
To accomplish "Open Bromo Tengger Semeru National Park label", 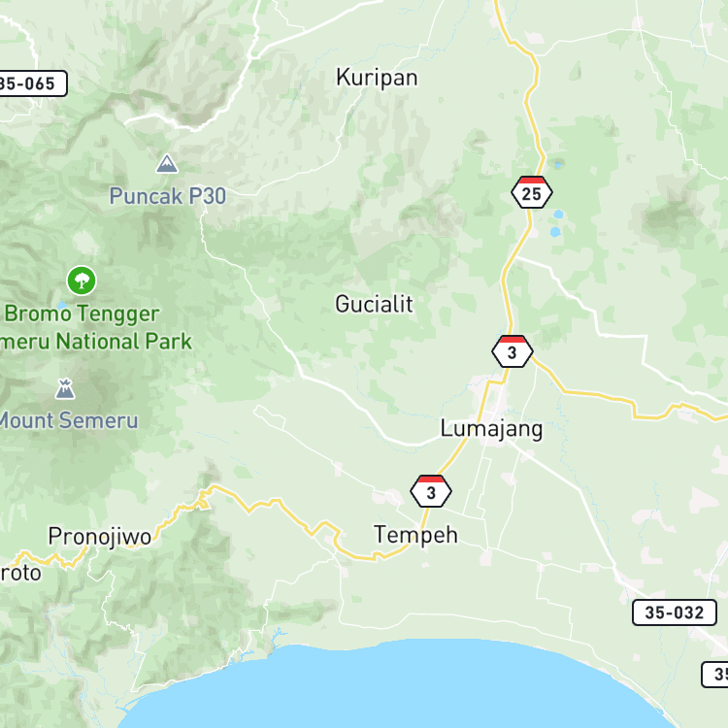I will (95, 328).
